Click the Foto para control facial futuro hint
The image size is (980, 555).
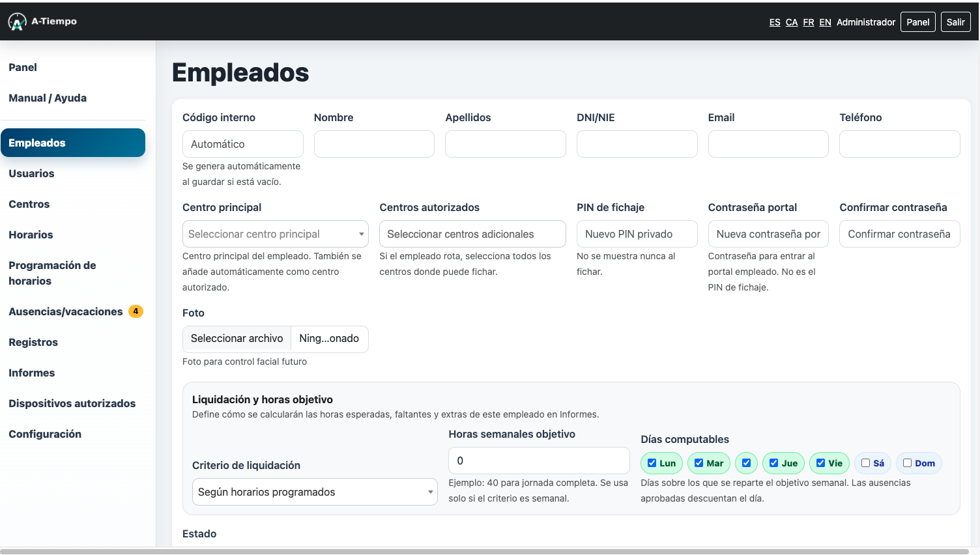click(x=244, y=362)
